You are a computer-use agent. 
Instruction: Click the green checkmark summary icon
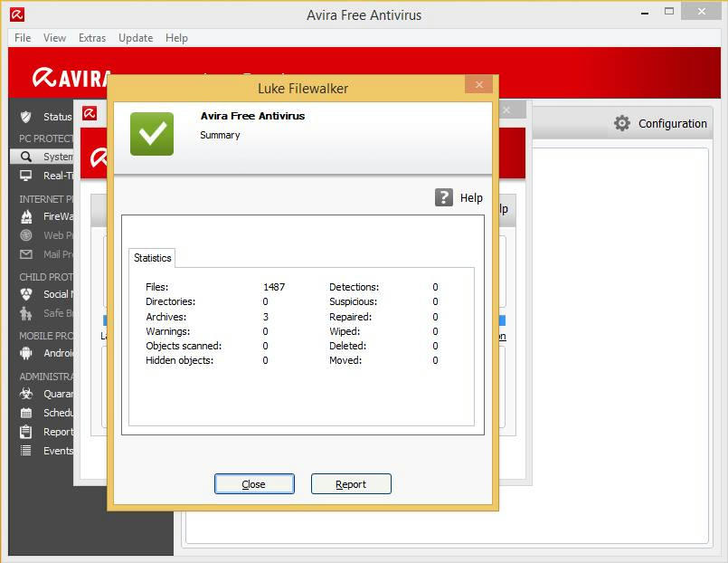tap(152, 134)
